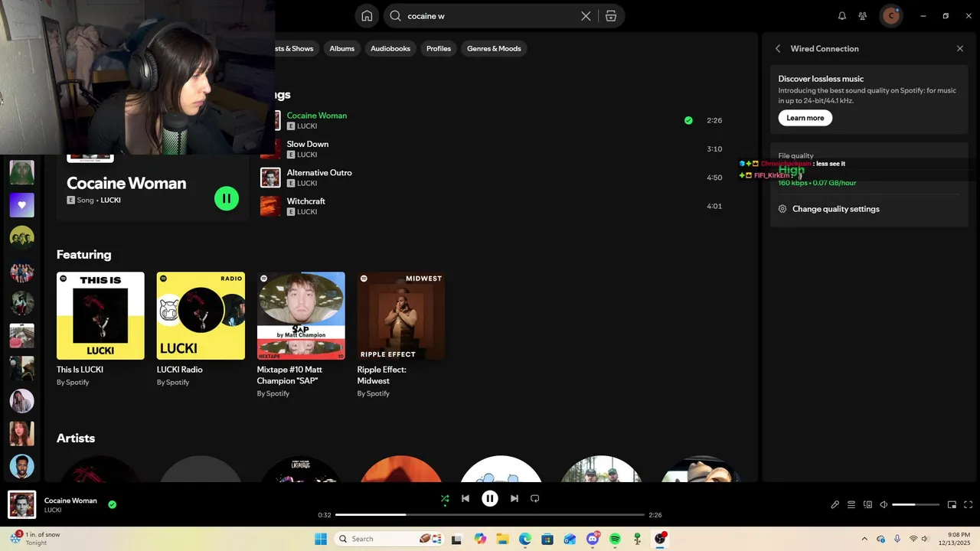Select the Albums filter tab
Screen dimensions: 980x551
[x=341, y=48]
